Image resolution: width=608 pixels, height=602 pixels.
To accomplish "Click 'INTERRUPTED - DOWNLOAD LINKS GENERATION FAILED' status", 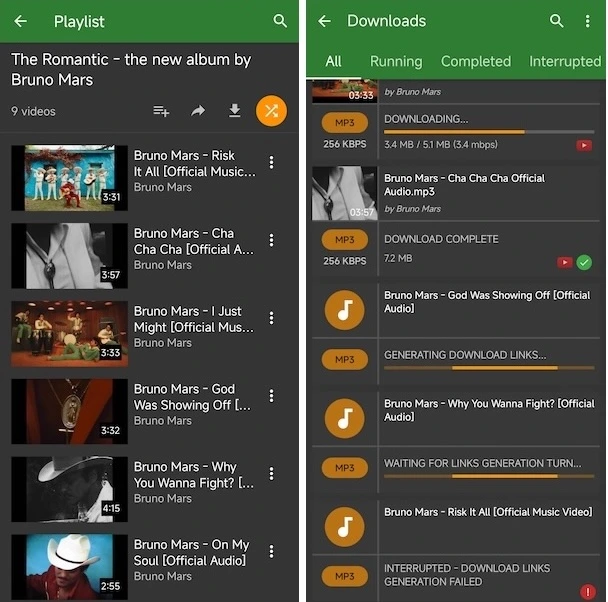I will 467,575.
